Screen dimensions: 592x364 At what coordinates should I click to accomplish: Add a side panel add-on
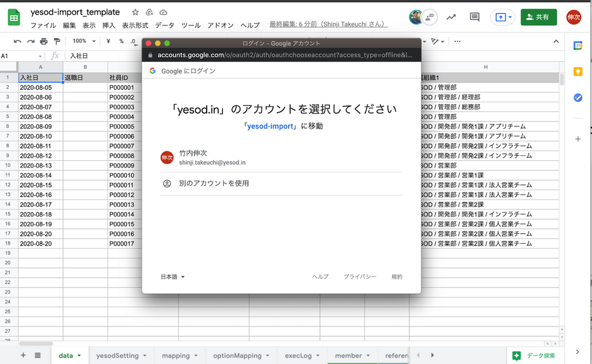(578, 139)
